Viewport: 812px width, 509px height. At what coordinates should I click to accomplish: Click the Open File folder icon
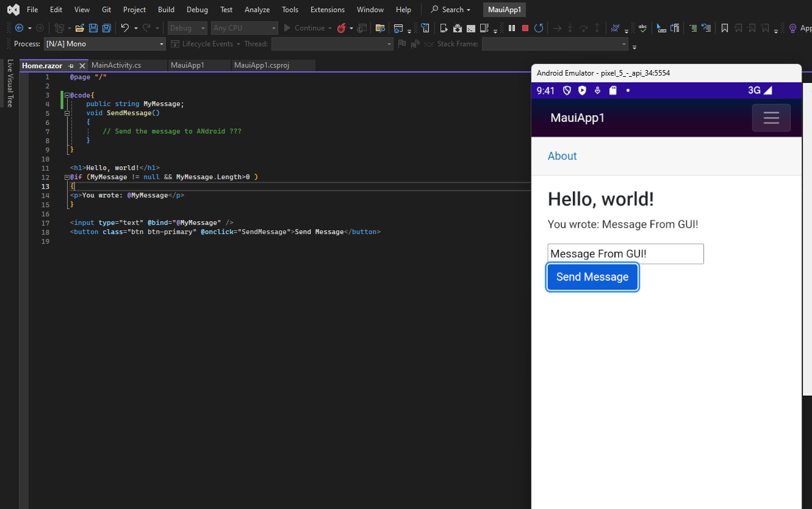79,28
